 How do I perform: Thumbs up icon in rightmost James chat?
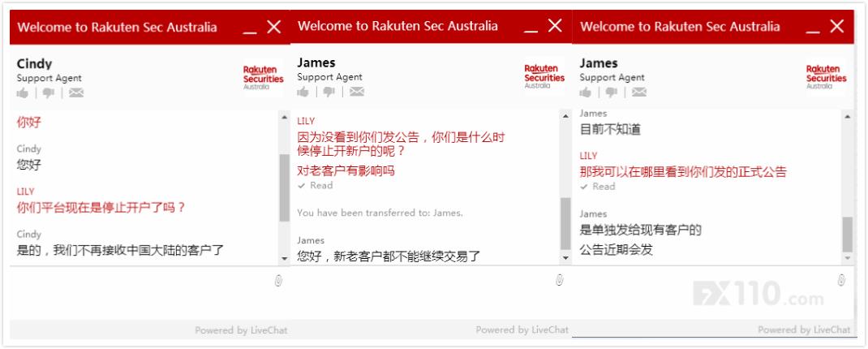(585, 93)
